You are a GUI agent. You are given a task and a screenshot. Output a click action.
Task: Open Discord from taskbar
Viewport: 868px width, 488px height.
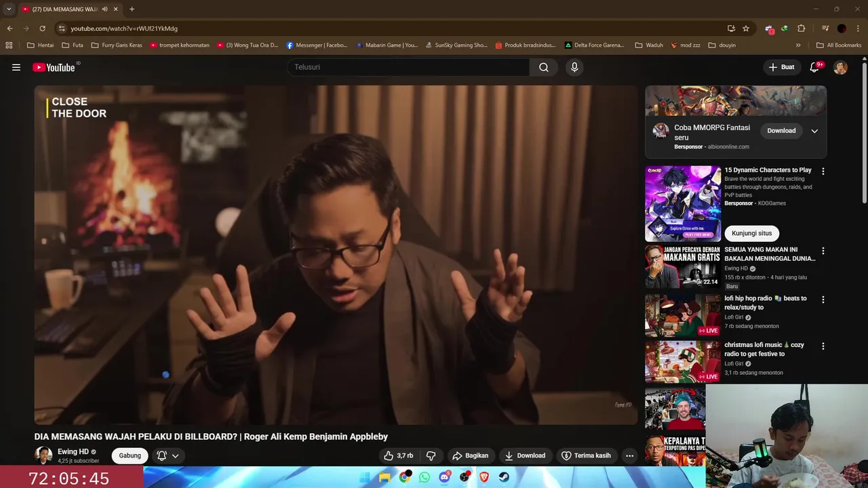[444, 477]
